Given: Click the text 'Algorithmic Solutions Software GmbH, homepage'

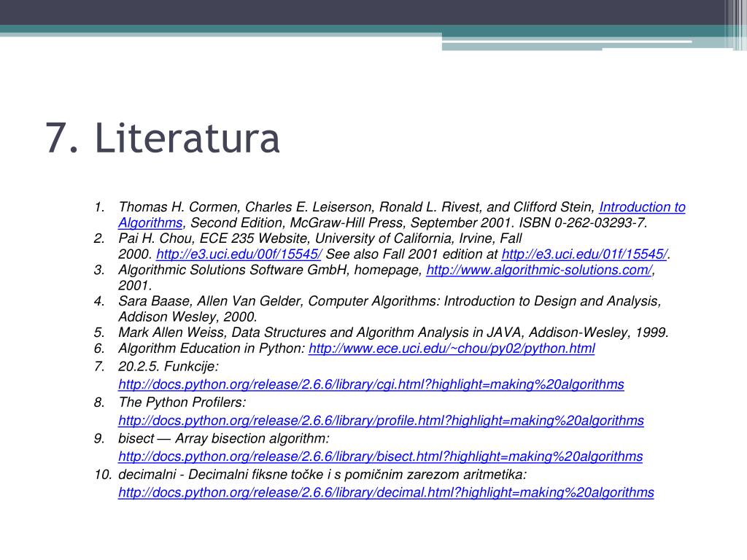Looking at the screenshot, I should (268, 270).
